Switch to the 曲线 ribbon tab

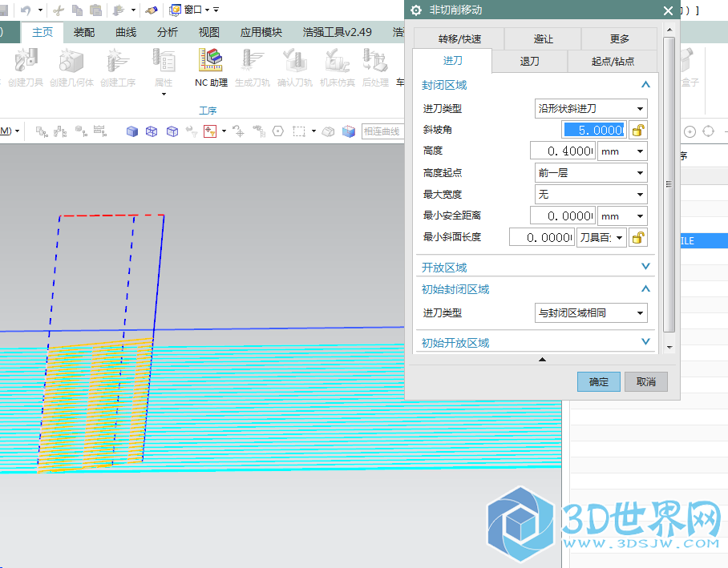[x=126, y=32]
